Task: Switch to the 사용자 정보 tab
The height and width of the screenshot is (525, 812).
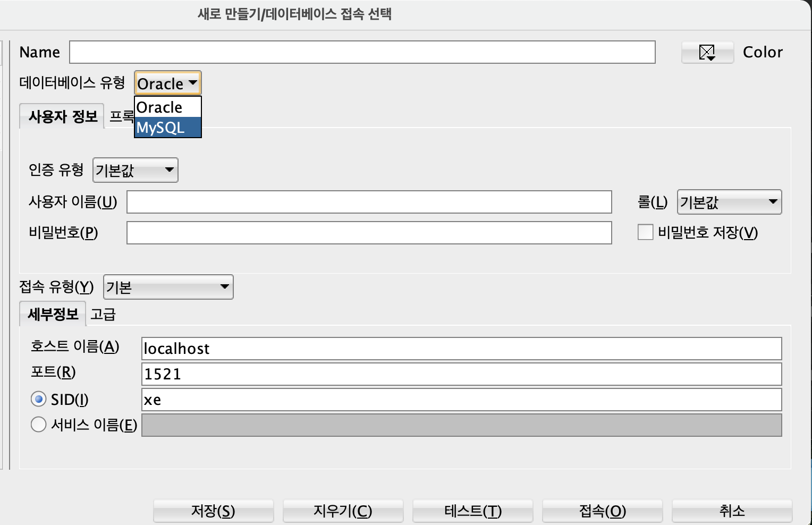Action: (62, 116)
